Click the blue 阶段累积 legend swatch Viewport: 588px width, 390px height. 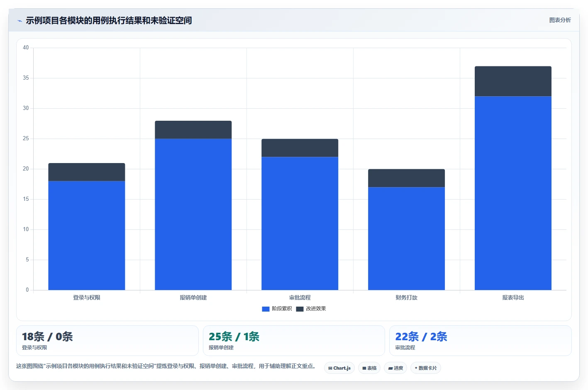266,309
